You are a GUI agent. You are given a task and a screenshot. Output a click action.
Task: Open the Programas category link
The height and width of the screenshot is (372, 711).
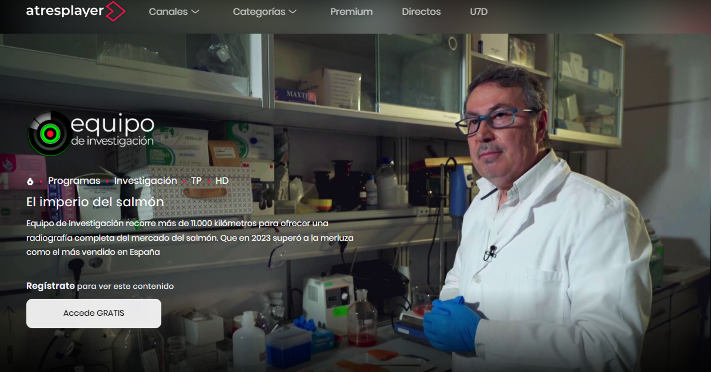(x=74, y=181)
